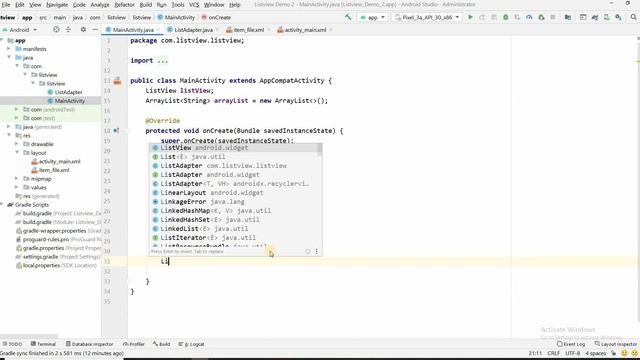This screenshot has height=360, width=640.
Task: Collapse the layout folder
Action: pyautogui.click(x=17, y=152)
